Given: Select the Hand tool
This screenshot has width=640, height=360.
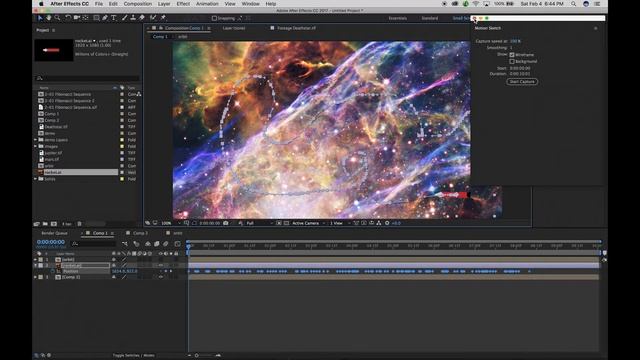Looking at the screenshot, I should pyautogui.click(x=49, y=18).
